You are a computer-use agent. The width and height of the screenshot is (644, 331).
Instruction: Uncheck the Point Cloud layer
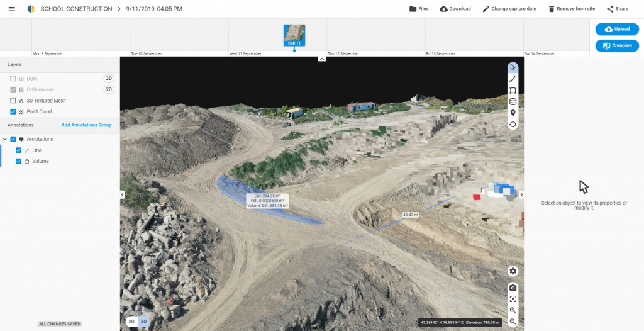click(x=13, y=111)
